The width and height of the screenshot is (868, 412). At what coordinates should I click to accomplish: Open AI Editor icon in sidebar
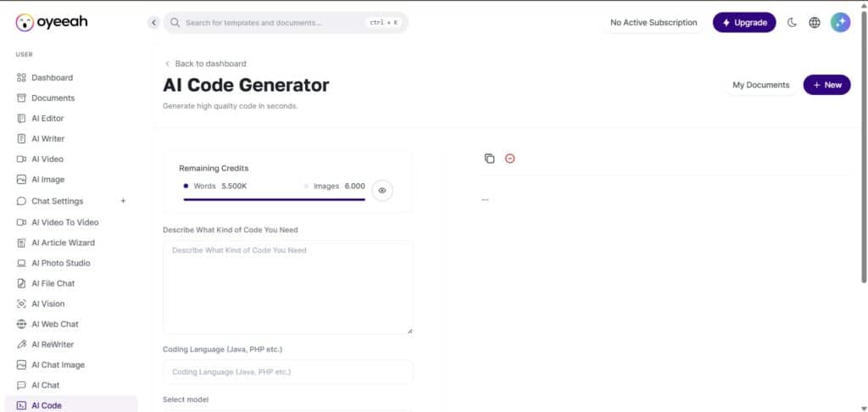pos(21,119)
